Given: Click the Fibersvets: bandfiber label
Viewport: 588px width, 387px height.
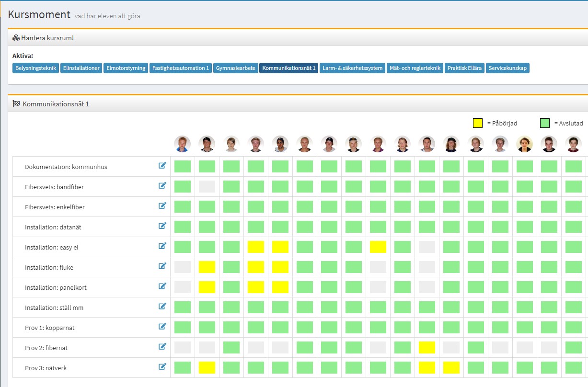Looking at the screenshot, I should 55,187.
